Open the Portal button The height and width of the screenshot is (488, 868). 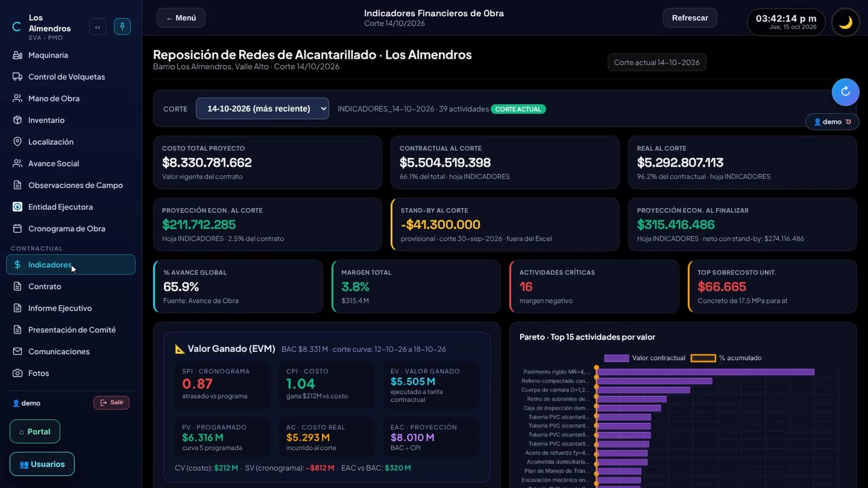35,432
